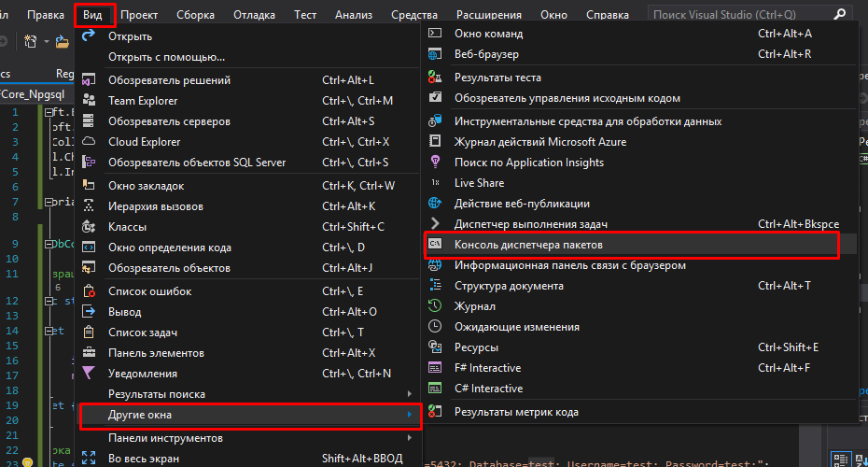Collapse the code region at line 12
Viewport: 868px width, 467px height.
click(49, 301)
